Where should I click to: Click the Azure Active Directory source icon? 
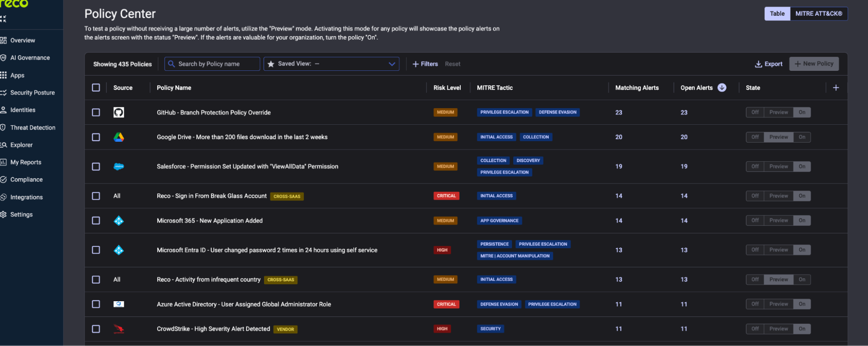pyautogui.click(x=119, y=304)
